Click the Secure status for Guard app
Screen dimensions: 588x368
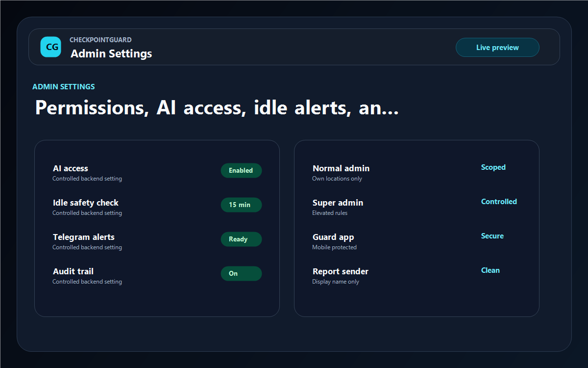point(492,236)
